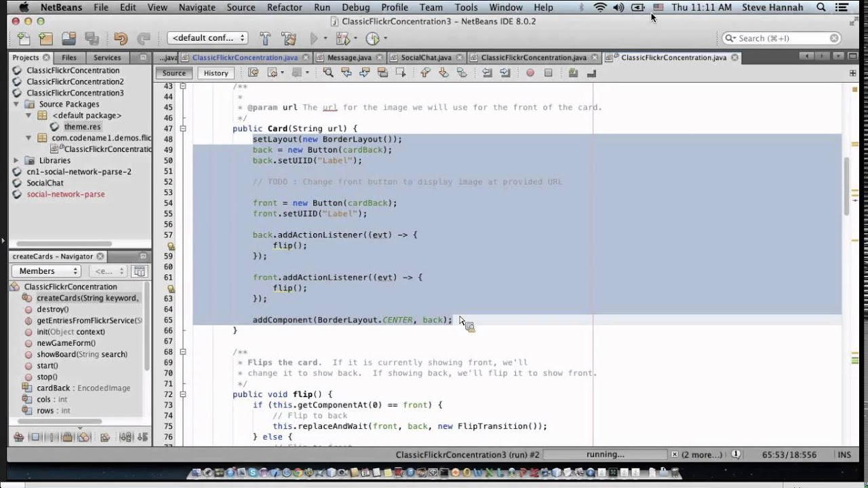Screen dimensions: 868x488
Task: Click the editor vertical scrollbar
Action: tap(847, 186)
